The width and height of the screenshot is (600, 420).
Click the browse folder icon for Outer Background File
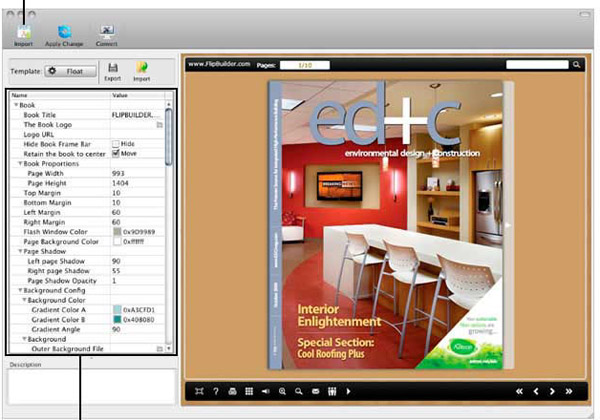(x=160, y=349)
